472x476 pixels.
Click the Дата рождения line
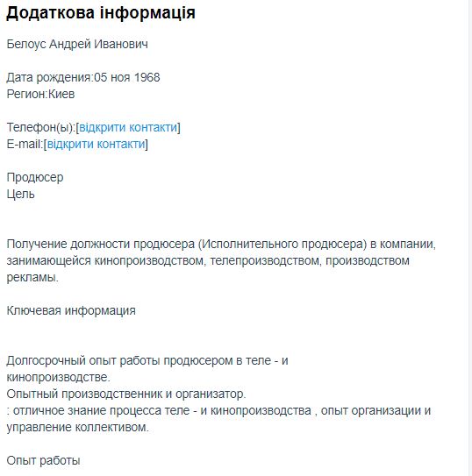(x=83, y=77)
